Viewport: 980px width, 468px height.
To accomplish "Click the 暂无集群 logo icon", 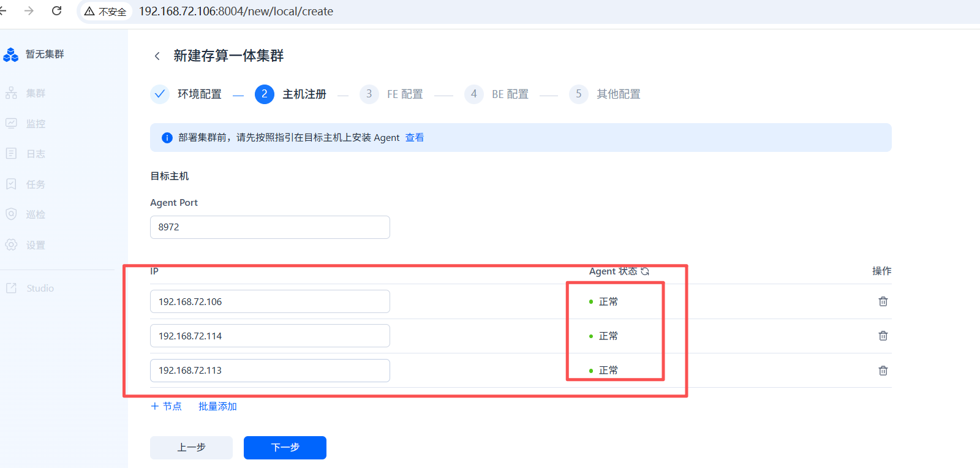I will (x=11, y=55).
